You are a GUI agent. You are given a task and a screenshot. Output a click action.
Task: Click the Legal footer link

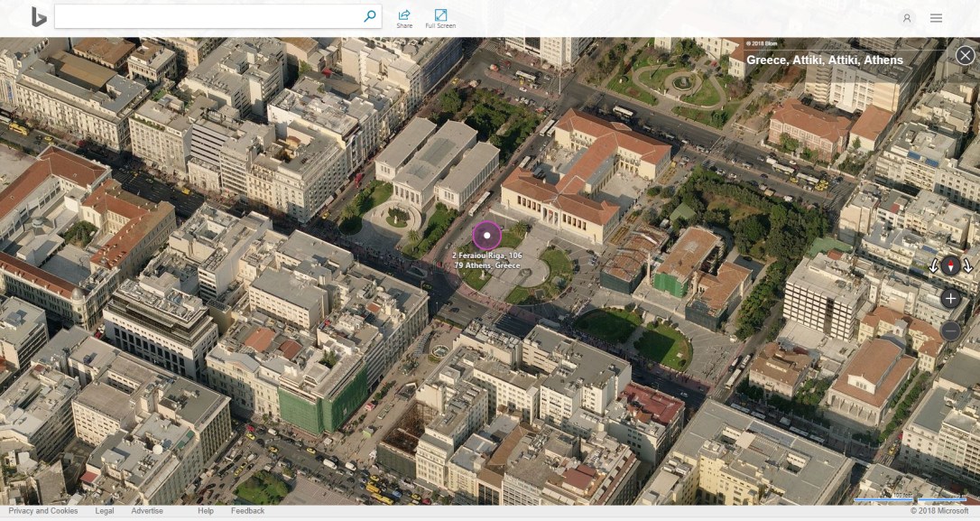104,510
